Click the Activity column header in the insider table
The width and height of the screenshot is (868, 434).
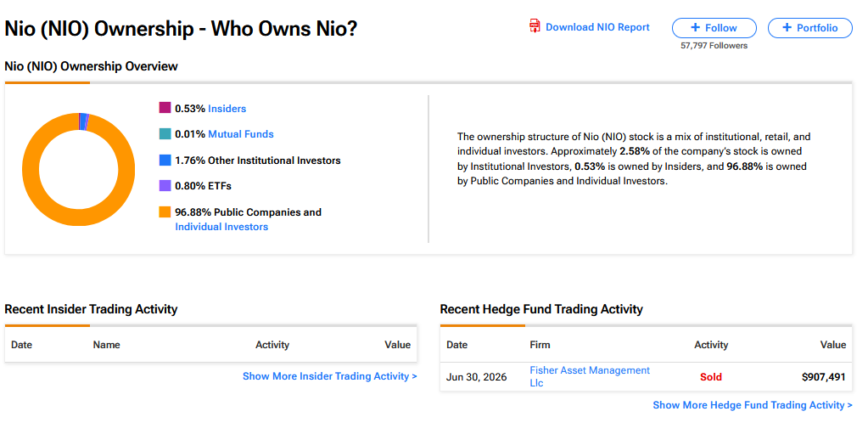coord(272,345)
